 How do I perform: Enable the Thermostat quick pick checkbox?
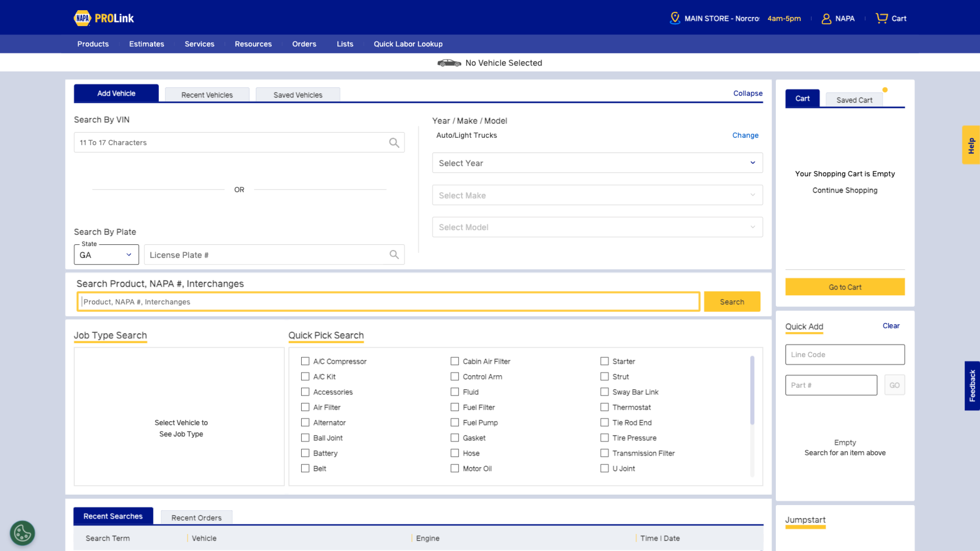[605, 407]
